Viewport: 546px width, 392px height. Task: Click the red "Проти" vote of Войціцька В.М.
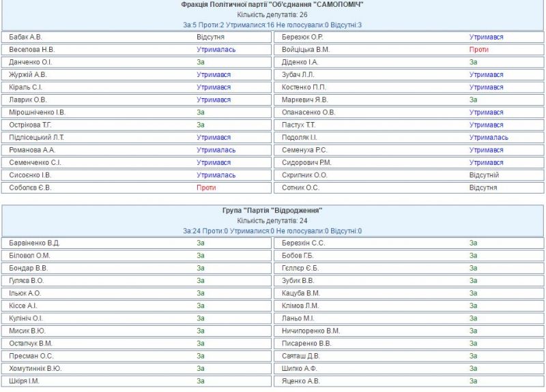(479, 50)
